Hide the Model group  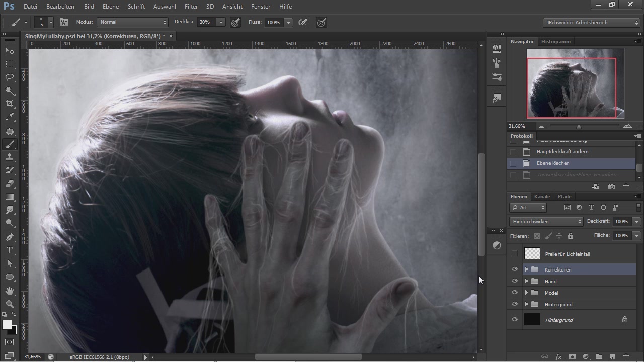click(x=514, y=293)
